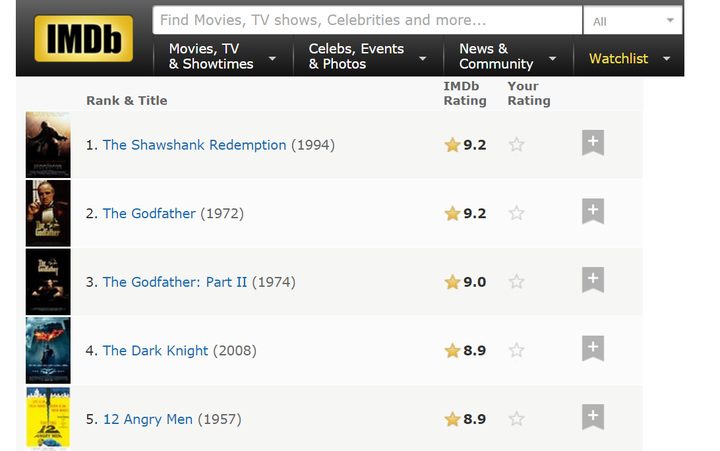Expand the Movies, TV & Showtimes menu
The image size is (720, 451).
tap(223, 56)
